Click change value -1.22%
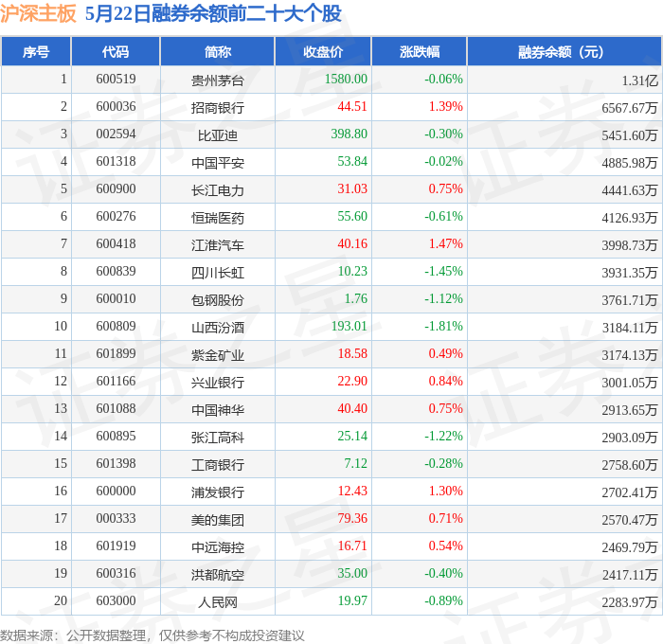The height and width of the screenshot is (644, 663). 443,437
